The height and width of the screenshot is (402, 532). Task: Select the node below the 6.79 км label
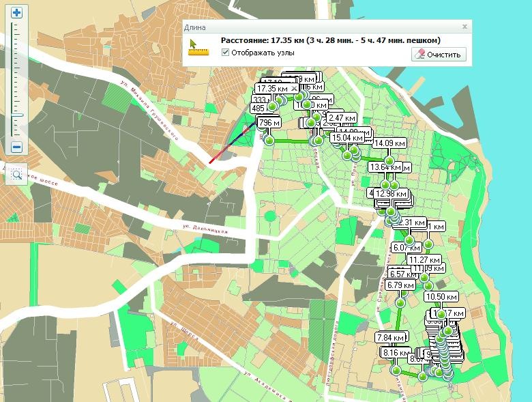[x=400, y=303]
